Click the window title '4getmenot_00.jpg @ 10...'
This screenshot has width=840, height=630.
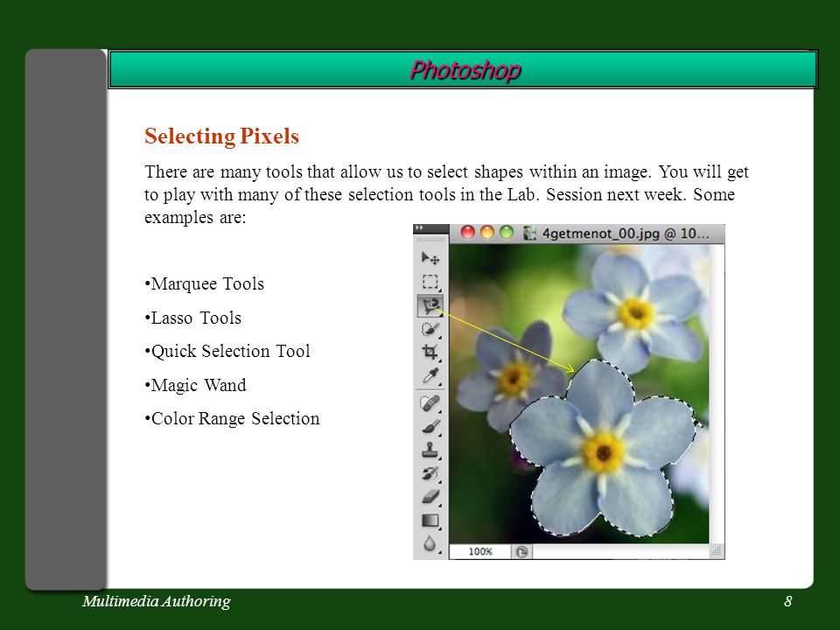pyautogui.click(x=625, y=234)
